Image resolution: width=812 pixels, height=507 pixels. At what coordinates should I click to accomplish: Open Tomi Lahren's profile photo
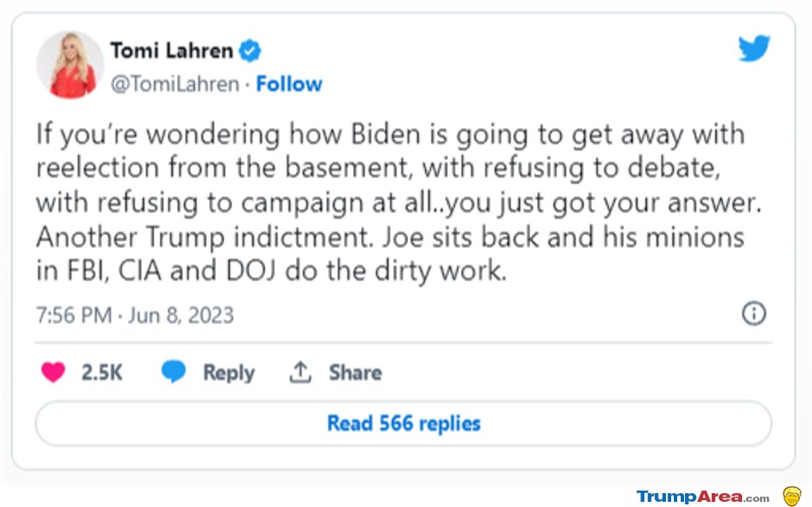70,65
